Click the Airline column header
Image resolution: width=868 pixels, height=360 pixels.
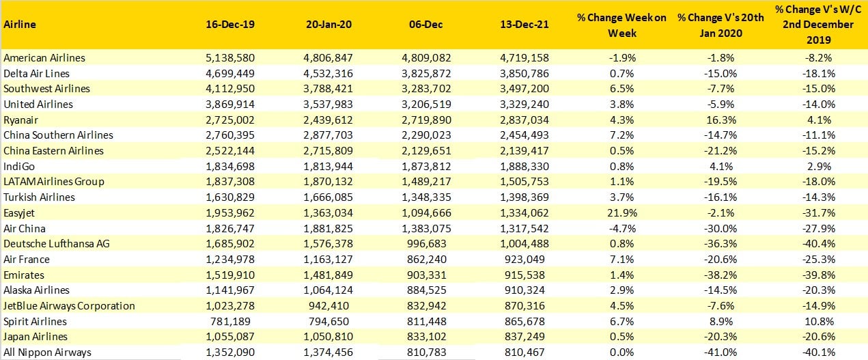pos(20,25)
